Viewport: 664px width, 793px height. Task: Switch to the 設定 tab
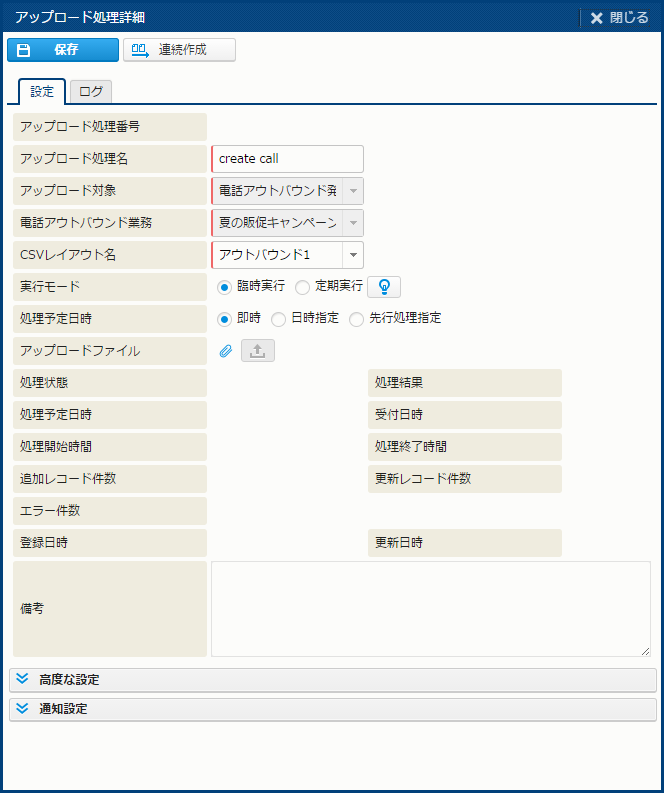[42, 92]
